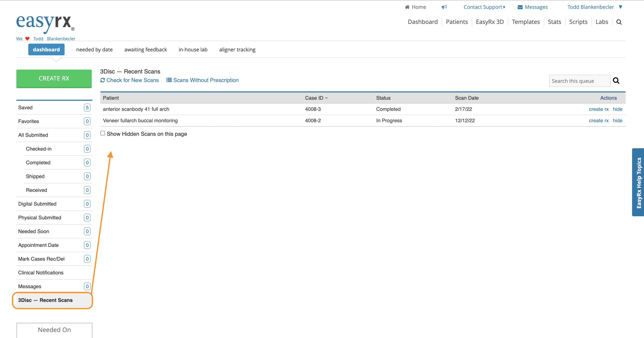Open the Checked-in queue

58,149
